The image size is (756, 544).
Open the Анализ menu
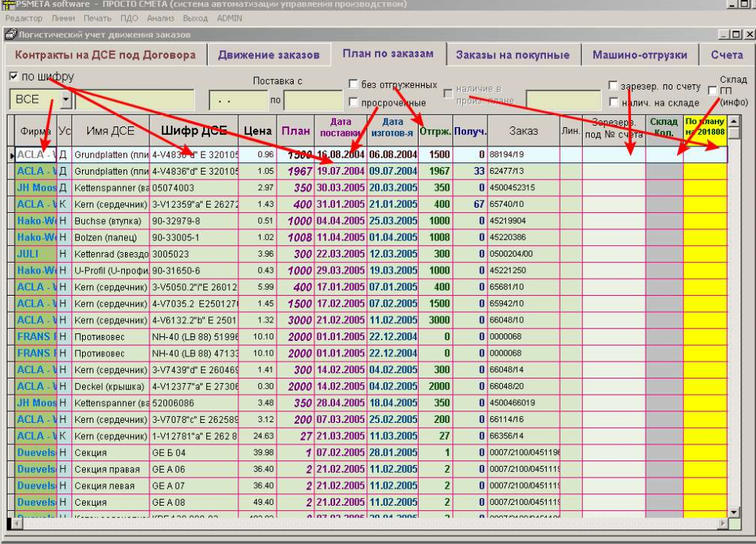tap(159, 18)
